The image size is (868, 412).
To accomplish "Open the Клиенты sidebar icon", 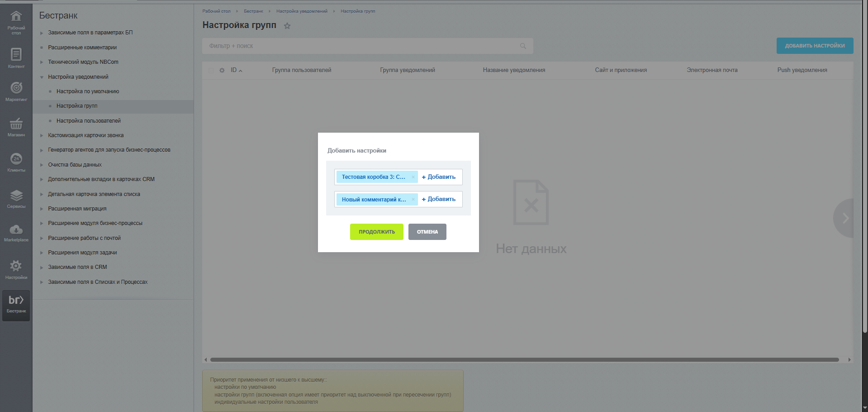I will click(16, 159).
